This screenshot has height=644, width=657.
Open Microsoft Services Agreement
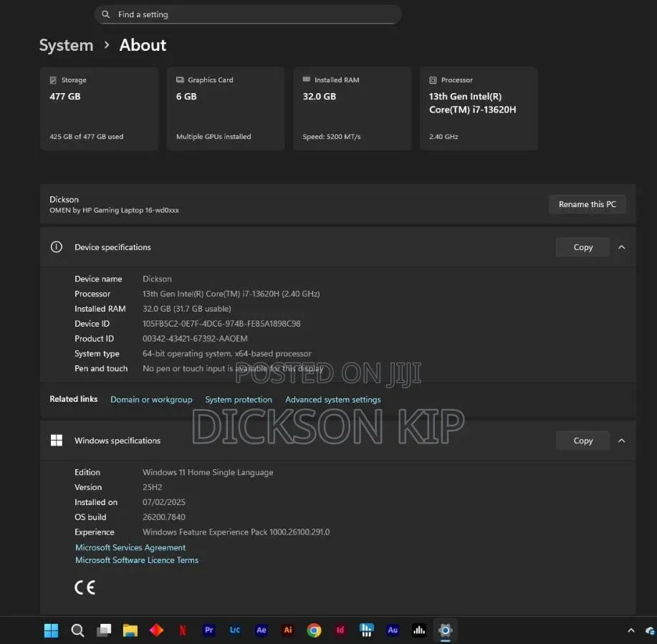[x=130, y=547]
